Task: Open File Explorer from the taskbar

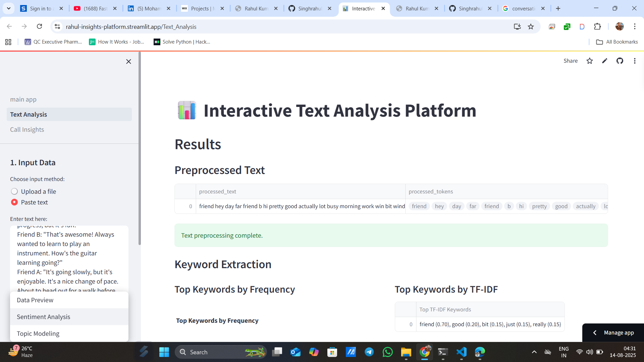Action: (406, 352)
